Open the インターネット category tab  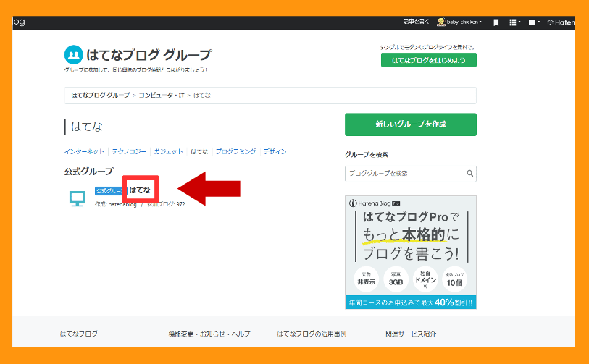tap(84, 151)
